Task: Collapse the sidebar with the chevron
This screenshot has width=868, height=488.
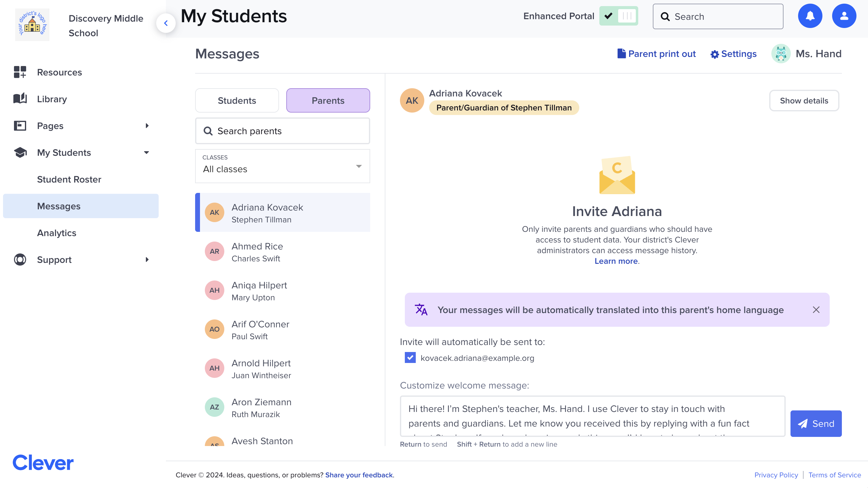Action: [166, 23]
